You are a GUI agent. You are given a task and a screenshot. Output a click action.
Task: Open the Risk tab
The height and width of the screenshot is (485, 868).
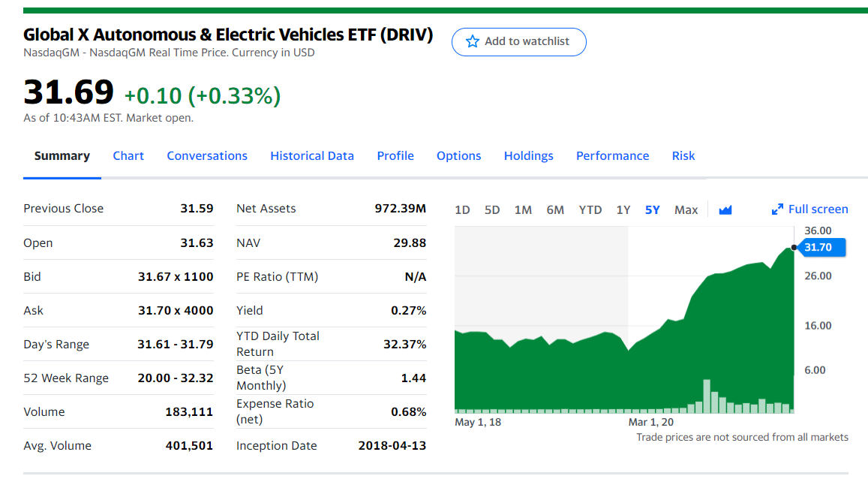coord(683,155)
